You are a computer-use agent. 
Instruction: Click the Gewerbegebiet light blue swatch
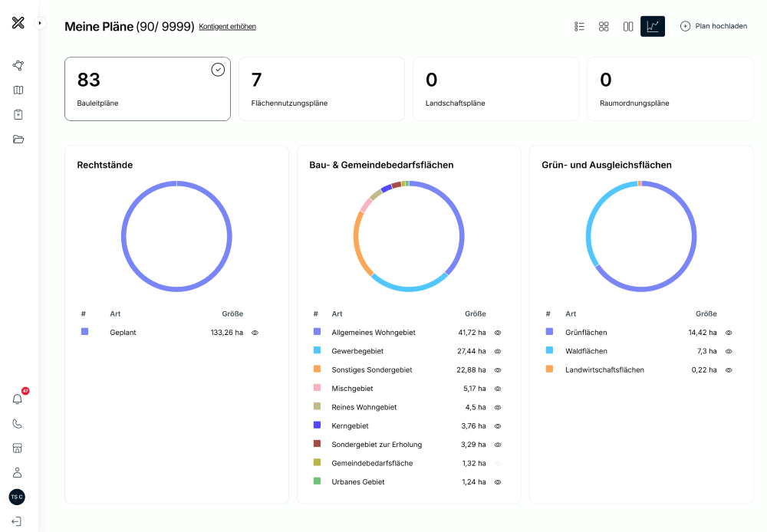pos(317,350)
